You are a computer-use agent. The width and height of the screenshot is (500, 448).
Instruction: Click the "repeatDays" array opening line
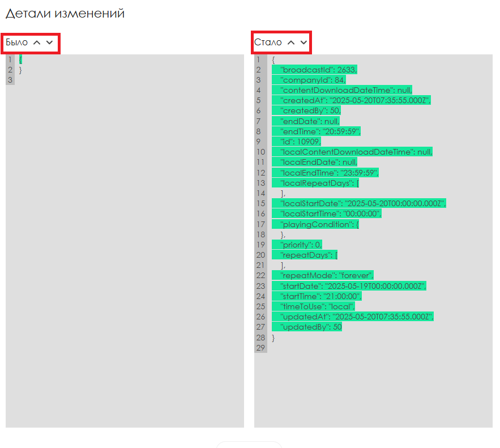point(309,255)
